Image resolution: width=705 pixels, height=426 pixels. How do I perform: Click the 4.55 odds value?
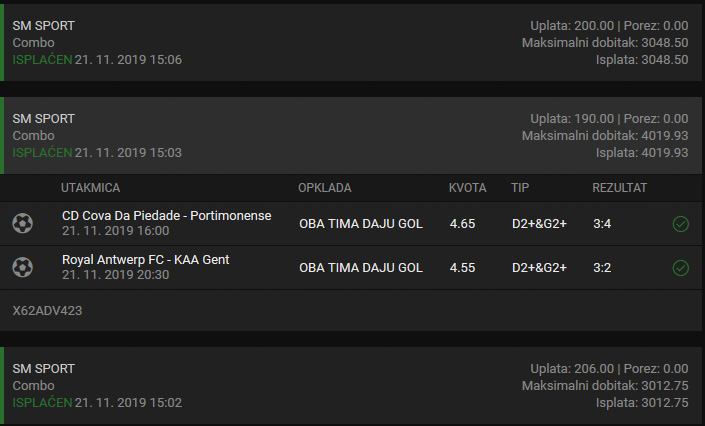(x=462, y=268)
